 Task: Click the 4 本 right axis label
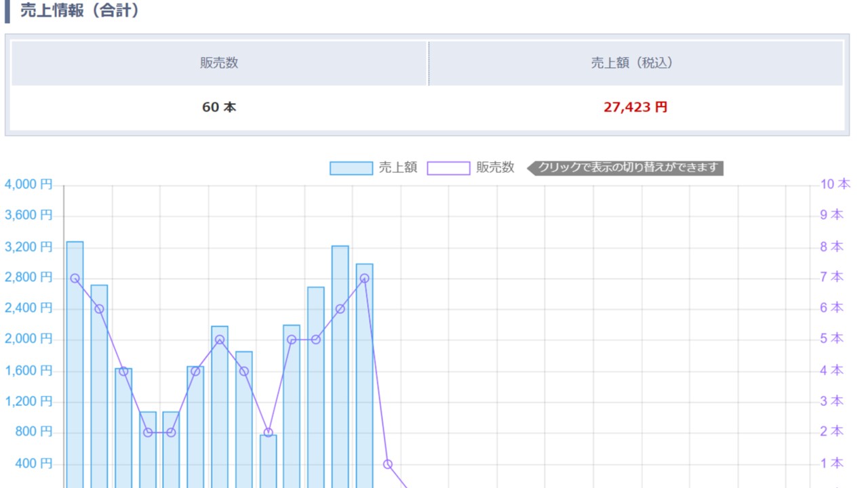[832, 370]
